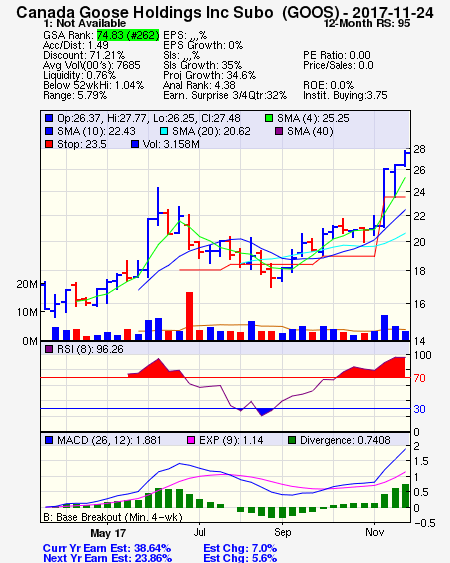Click the Nov date axis label

pos(375,532)
